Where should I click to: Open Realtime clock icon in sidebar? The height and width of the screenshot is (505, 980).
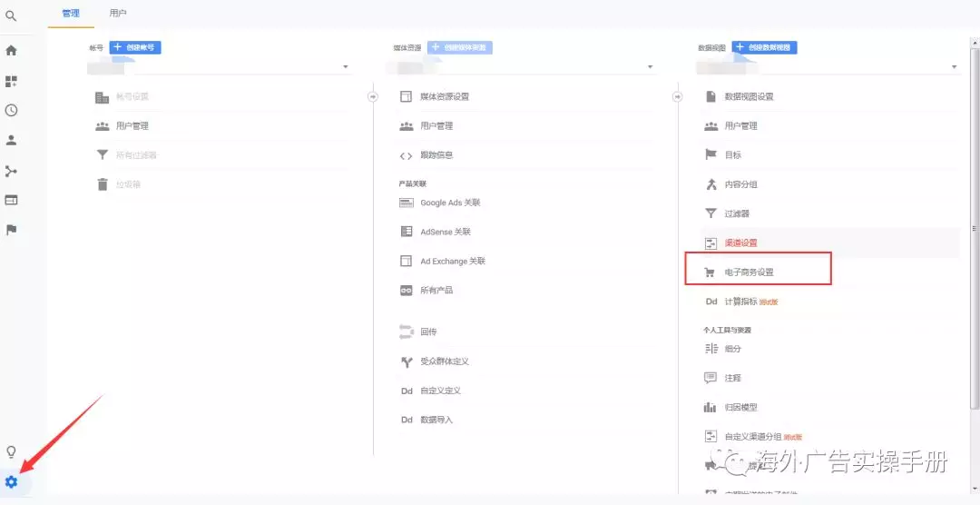point(11,111)
